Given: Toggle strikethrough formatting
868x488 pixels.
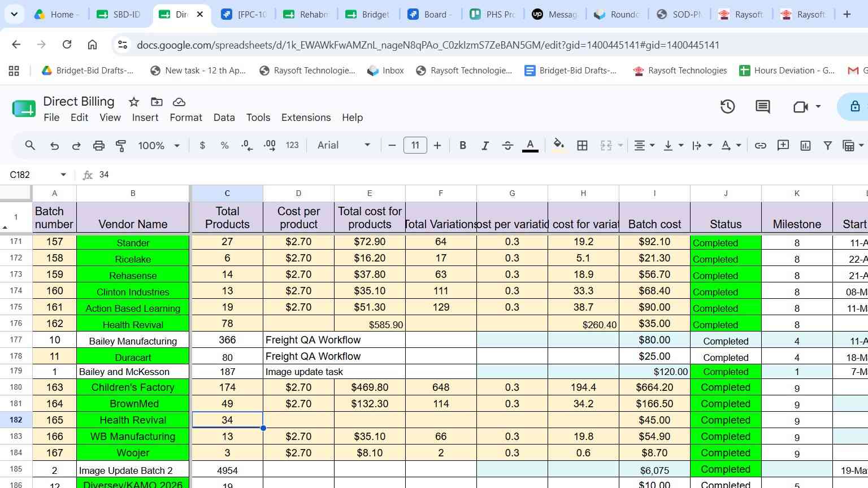Looking at the screenshot, I should 507,146.
